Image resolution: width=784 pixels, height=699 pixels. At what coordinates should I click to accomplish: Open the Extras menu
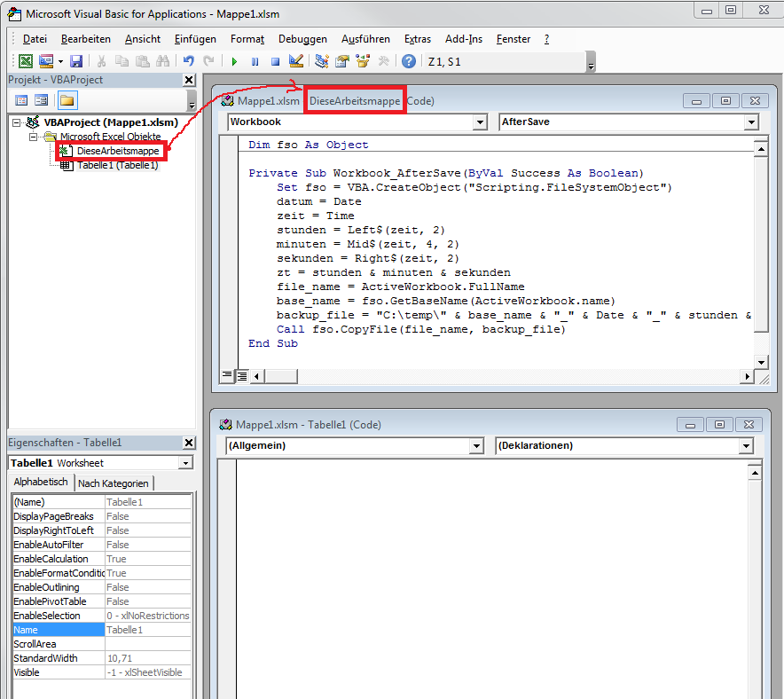click(x=418, y=39)
